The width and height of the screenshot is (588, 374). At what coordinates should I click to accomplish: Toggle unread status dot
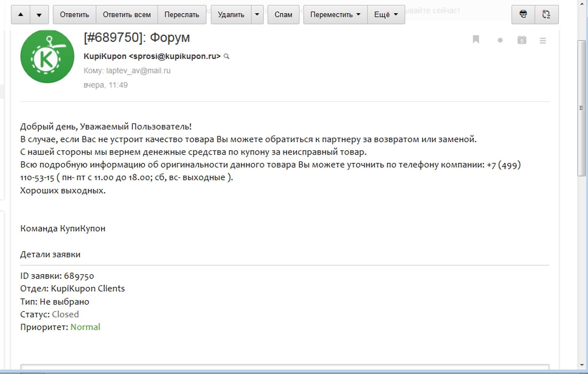(500, 40)
